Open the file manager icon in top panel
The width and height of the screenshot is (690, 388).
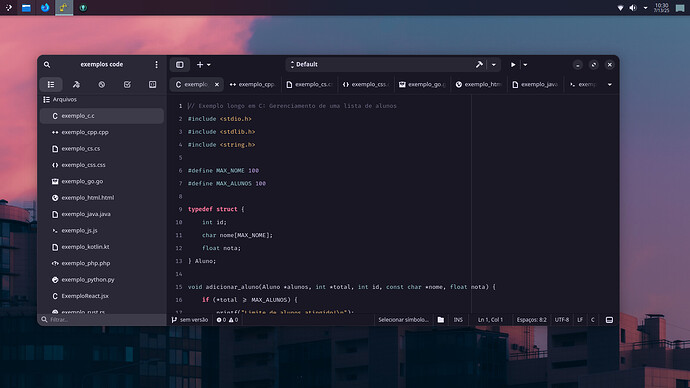coord(26,7)
